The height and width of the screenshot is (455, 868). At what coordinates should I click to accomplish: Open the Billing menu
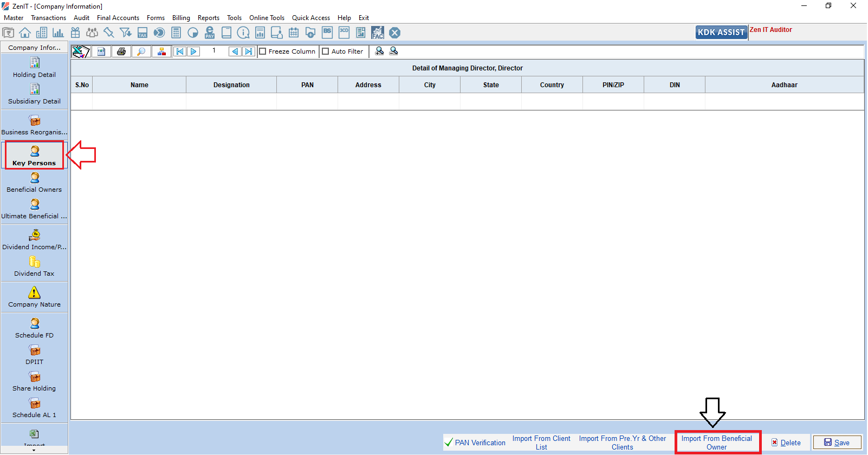(181, 18)
